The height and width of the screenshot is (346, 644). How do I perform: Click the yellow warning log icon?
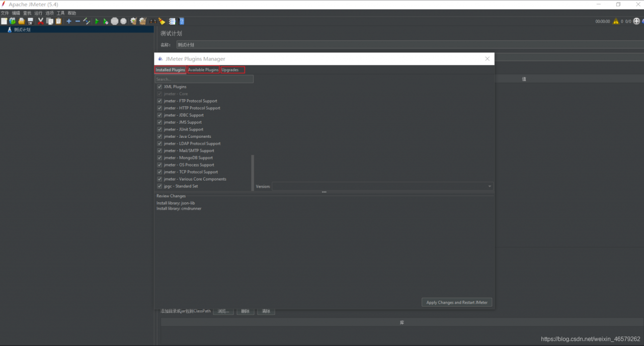616,21
